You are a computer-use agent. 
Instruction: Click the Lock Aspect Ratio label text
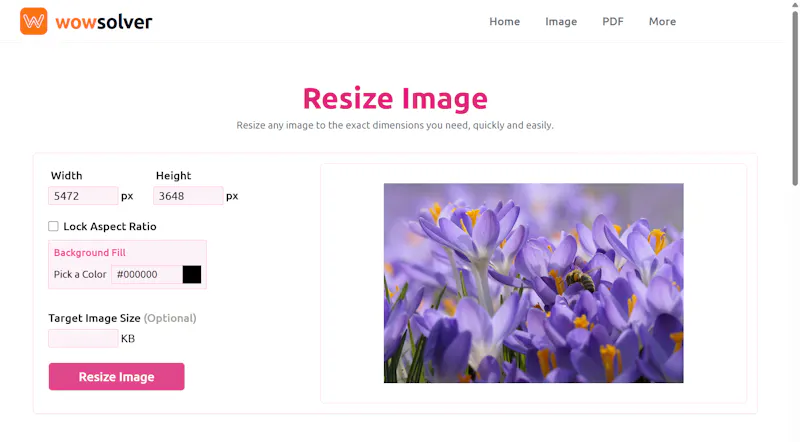(x=110, y=227)
